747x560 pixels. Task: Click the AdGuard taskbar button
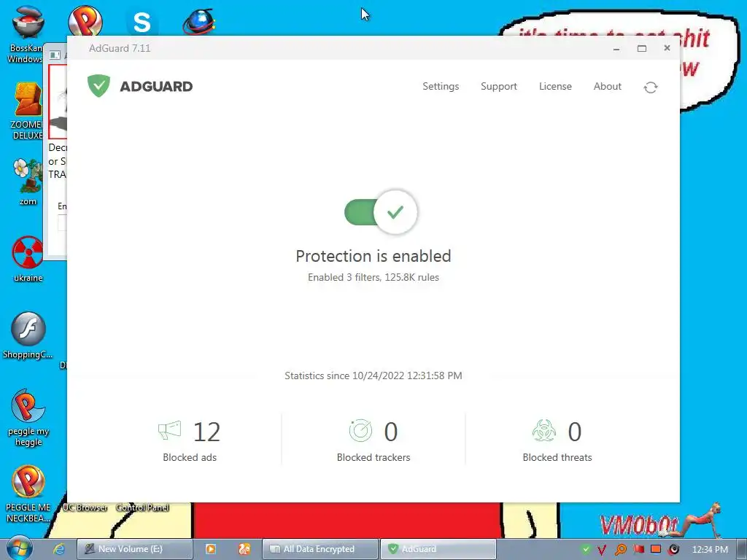tap(438, 549)
